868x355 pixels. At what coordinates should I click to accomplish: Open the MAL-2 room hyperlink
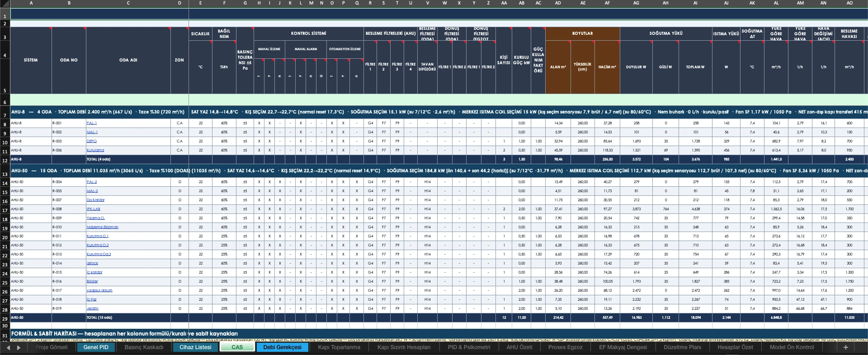pyautogui.click(x=92, y=191)
